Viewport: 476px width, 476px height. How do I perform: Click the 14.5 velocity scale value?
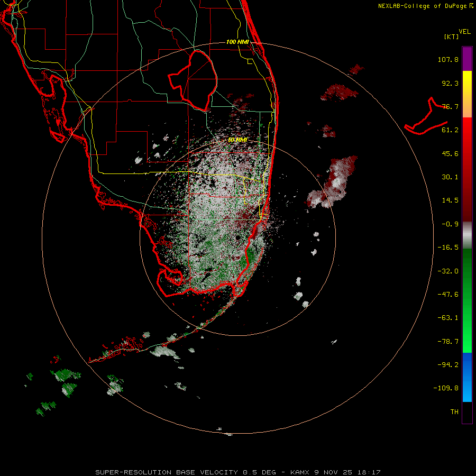[450, 200]
